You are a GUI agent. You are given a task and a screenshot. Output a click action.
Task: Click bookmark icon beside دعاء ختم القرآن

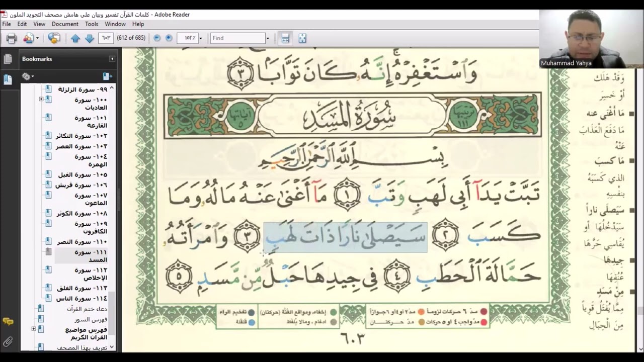pos(41,308)
